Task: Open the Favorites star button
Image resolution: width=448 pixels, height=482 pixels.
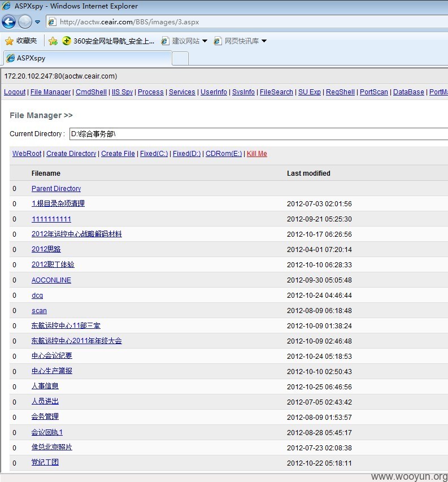Action: (20, 41)
